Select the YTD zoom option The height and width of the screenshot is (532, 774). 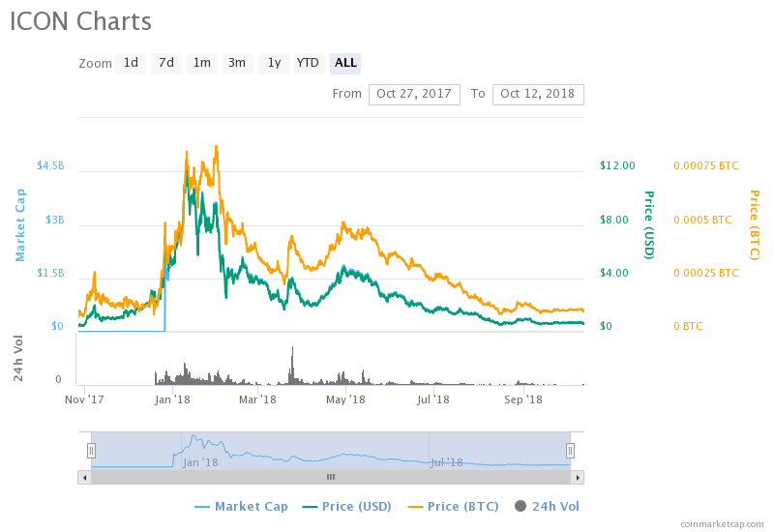coord(309,63)
